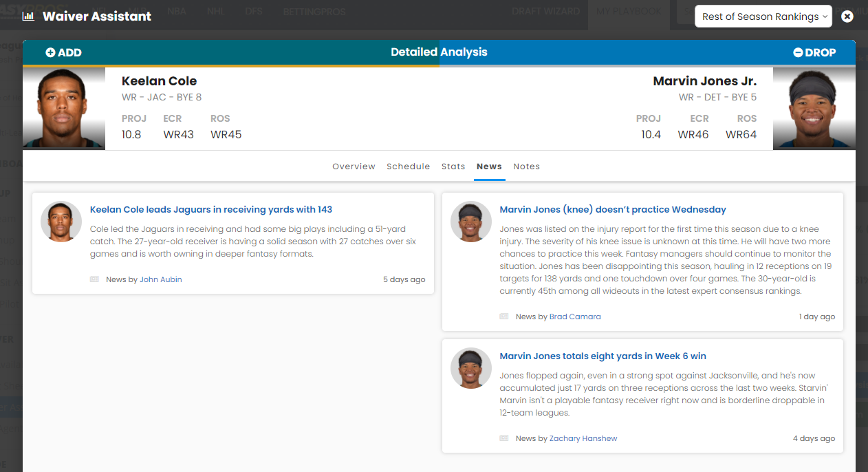Click Marvin Jones's ROS value WR64
The image size is (868, 472).
(x=741, y=135)
